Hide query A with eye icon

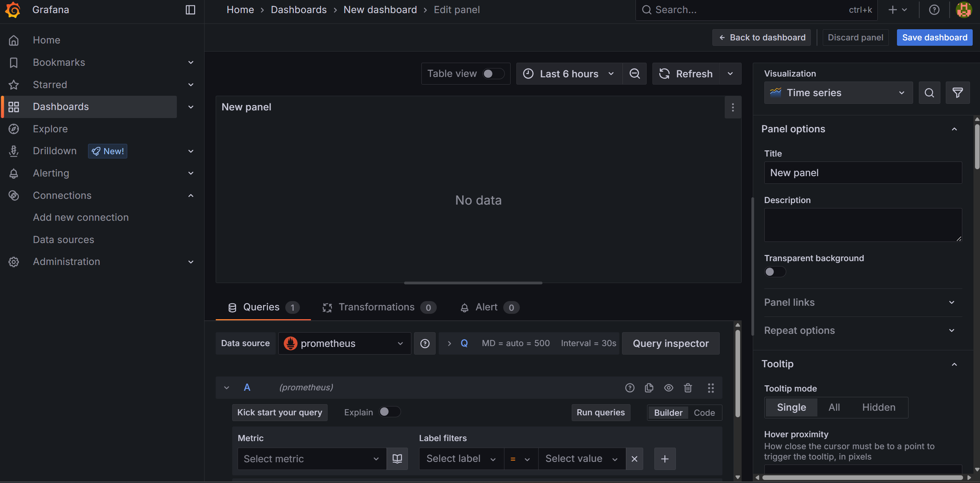(669, 388)
